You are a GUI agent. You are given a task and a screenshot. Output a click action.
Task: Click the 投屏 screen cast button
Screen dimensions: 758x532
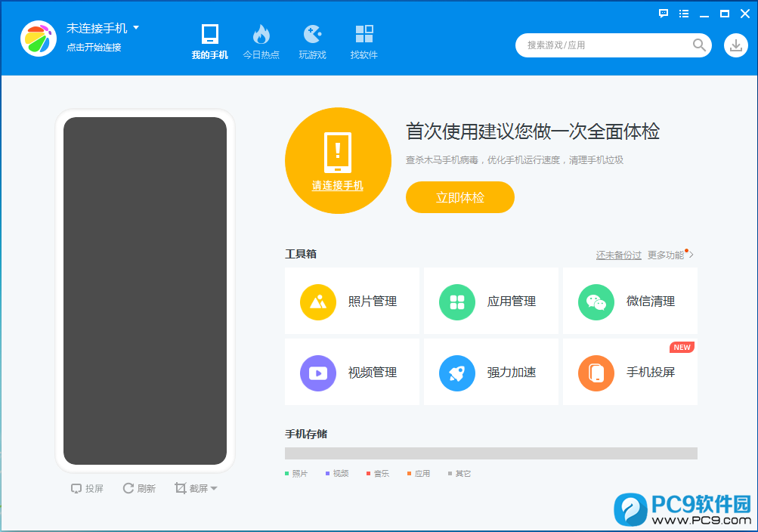pos(87,488)
